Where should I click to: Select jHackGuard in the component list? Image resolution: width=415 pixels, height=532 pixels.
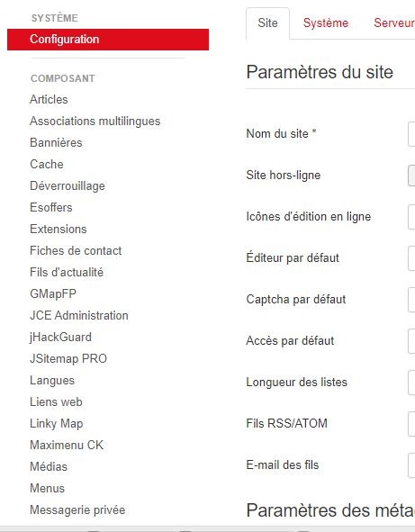pos(60,338)
